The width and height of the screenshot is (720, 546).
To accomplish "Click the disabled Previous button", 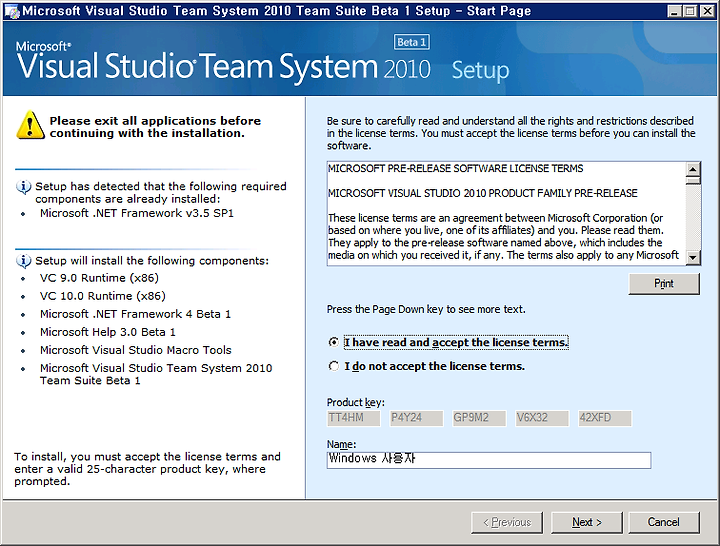I will coord(507,523).
